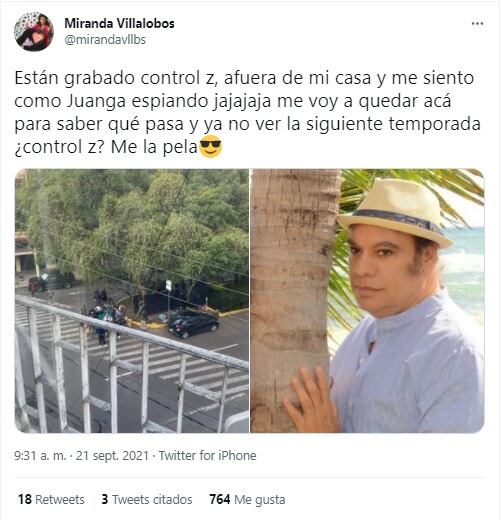Click Miranda Villalobos profile avatar
The width and height of the screenshot is (501, 520).
(x=34, y=32)
